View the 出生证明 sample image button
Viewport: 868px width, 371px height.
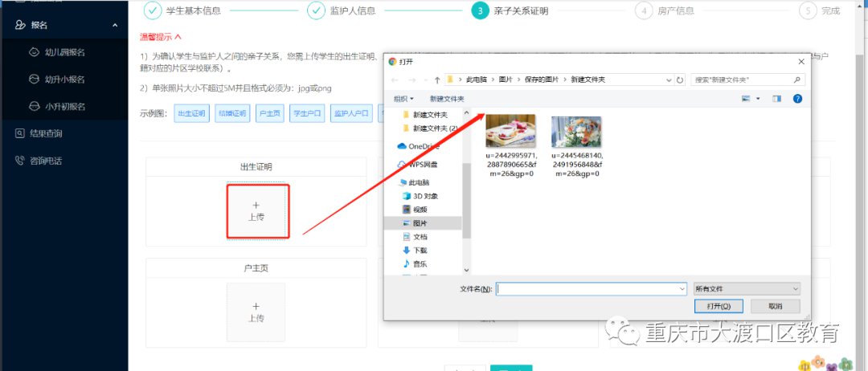point(191,113)
